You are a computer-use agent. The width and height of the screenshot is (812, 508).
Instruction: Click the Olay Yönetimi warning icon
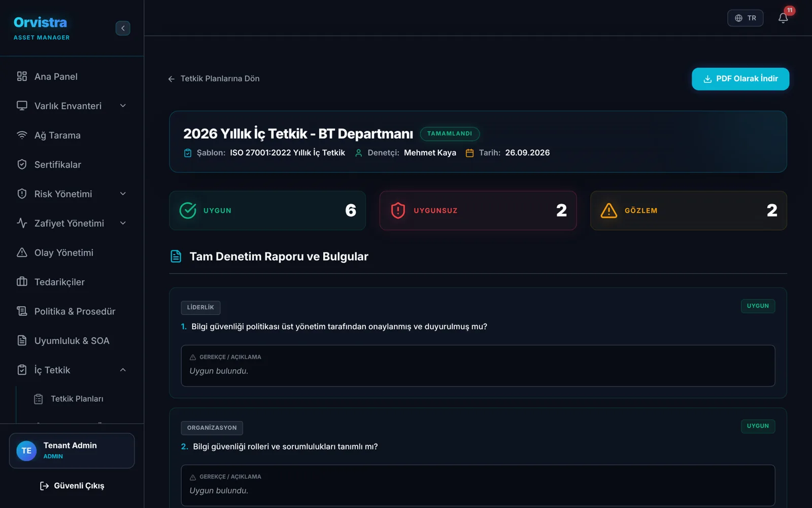(22, 252)
